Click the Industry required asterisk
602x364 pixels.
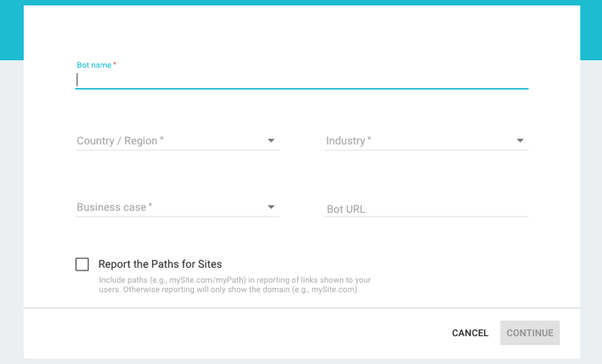pos(369,140)
